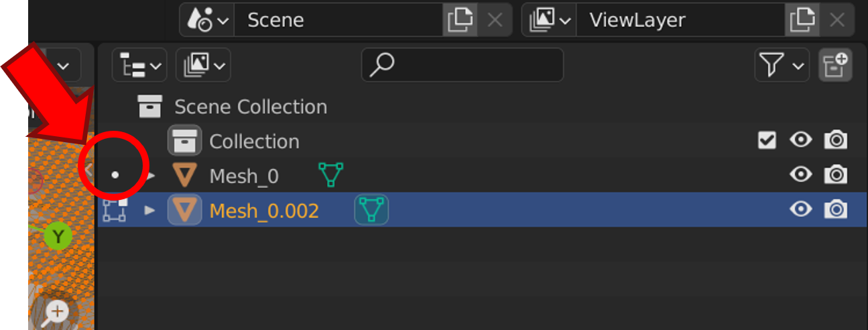Expand the Mesh_0.002 tree item

coord(150,210)
